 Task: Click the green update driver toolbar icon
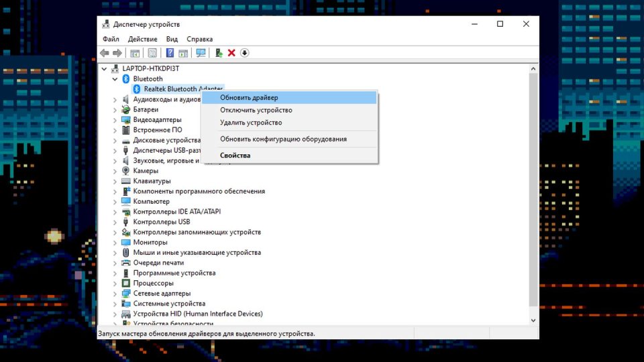(x=219, y=53)
